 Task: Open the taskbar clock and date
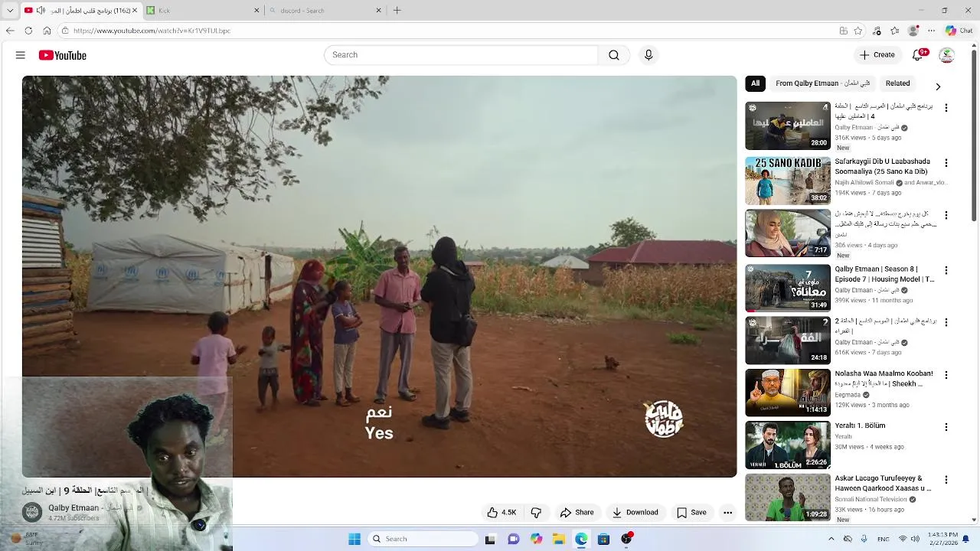(942, 539)
